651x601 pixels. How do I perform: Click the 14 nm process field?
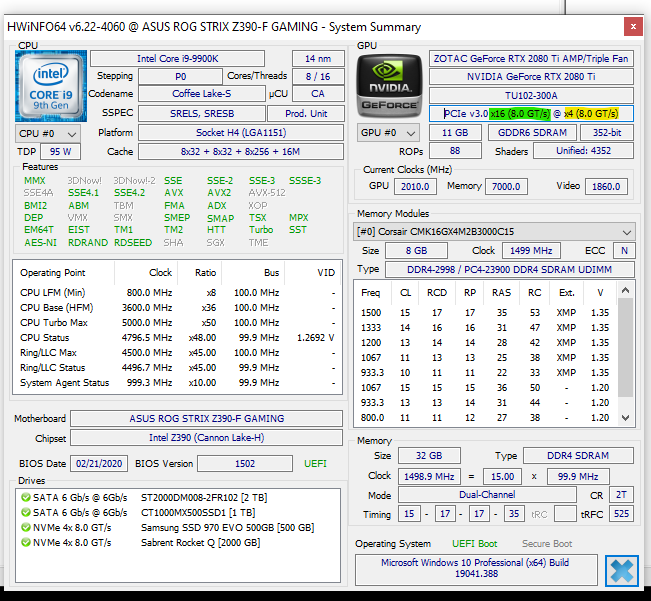click(318, 59)
